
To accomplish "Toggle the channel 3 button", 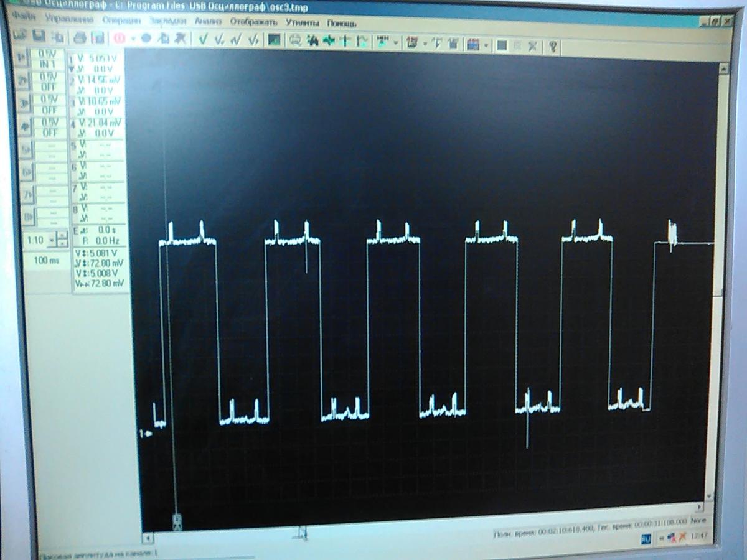I will coord(23,103).
